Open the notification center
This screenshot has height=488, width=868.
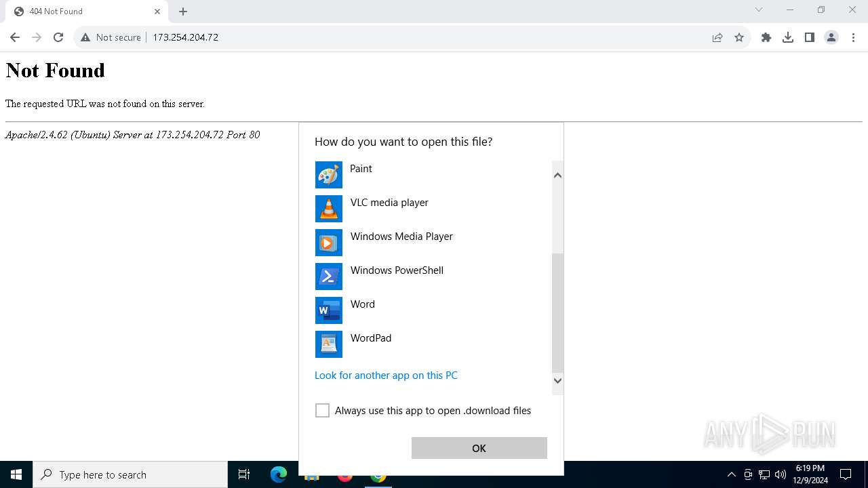click(x=846, y=474)
